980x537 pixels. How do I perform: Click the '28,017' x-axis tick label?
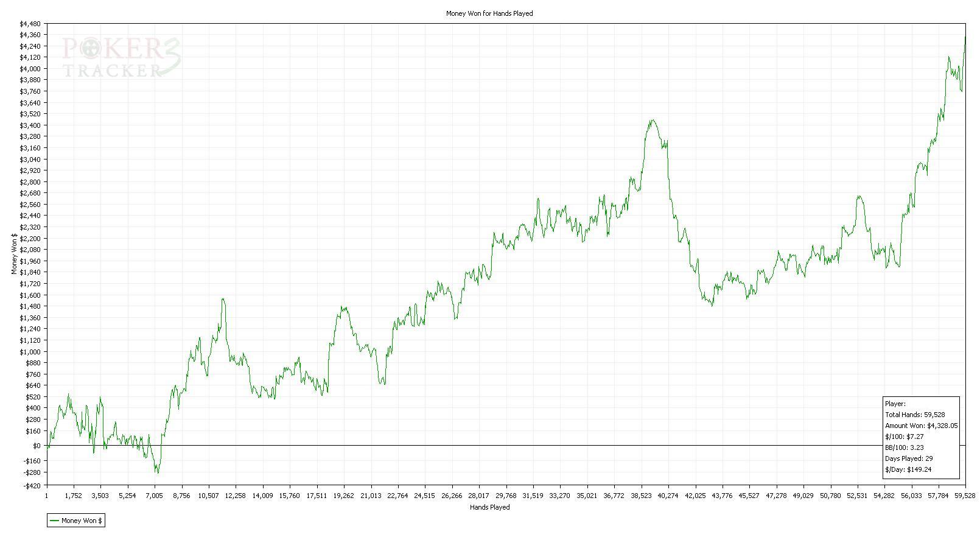pyautogui.click(x=478, y=496)
